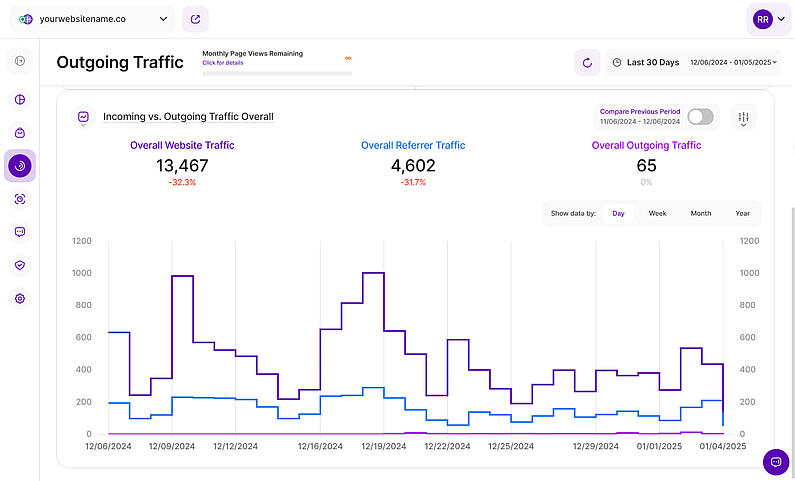Expand the sidebar collapse arrow icon
This screenshot has width=795, height=481.
point(20,61)
